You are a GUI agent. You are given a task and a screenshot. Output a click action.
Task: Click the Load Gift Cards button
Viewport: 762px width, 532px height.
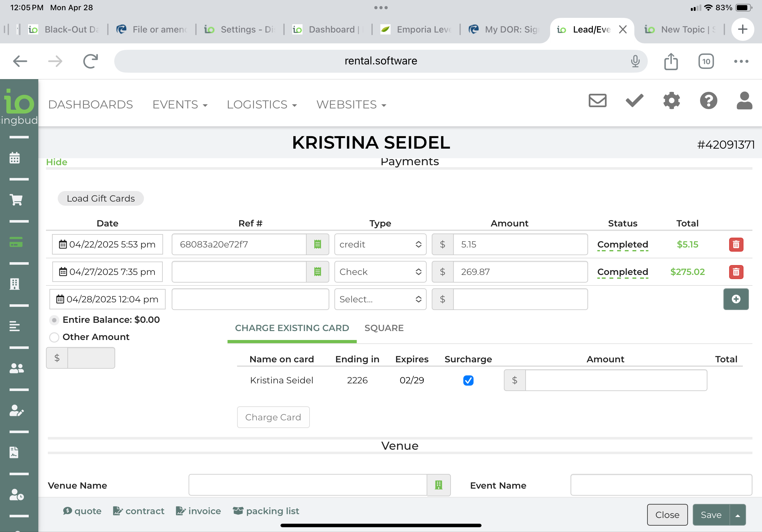(101, 198)
